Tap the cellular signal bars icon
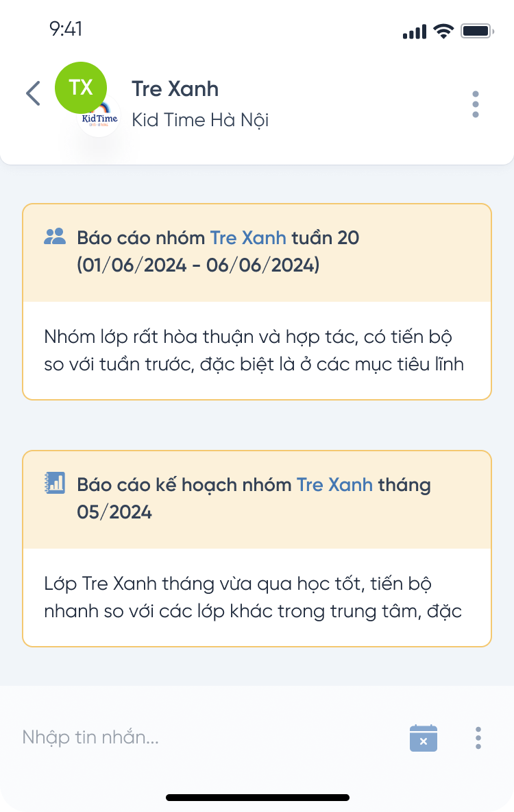 (x=415, y=32)
